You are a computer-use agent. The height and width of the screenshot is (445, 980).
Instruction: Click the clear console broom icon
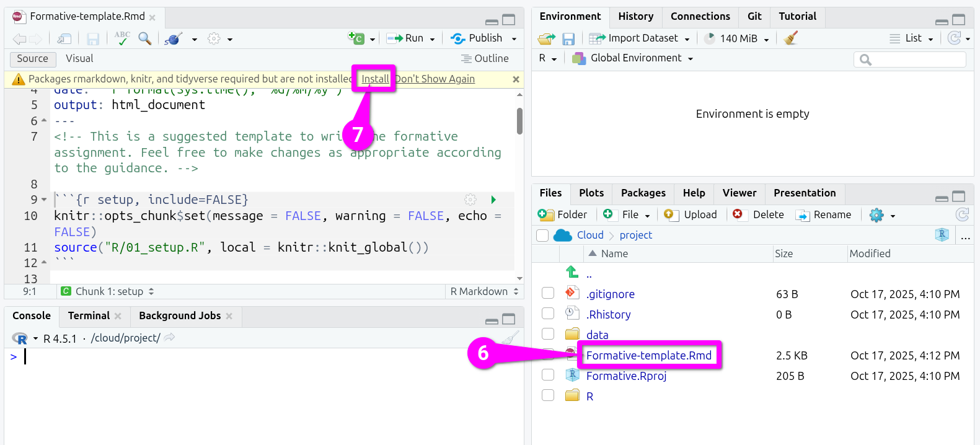pyautogui.click(x=511, y=338)
